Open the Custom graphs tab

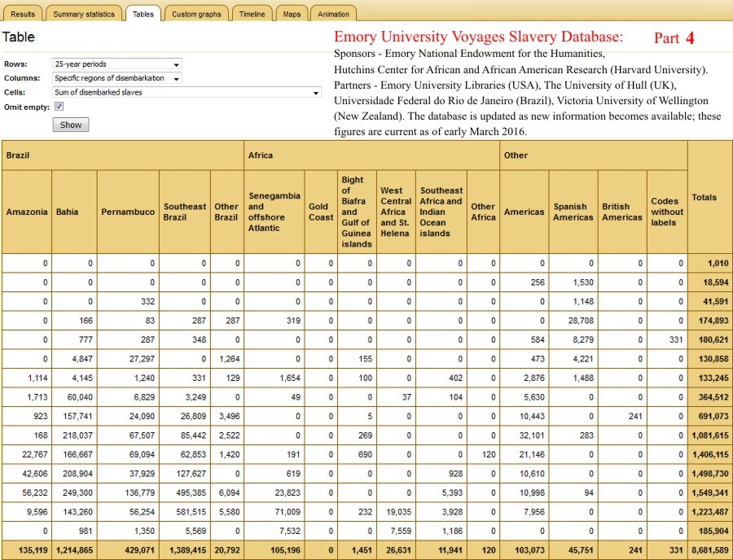point(196,14)
